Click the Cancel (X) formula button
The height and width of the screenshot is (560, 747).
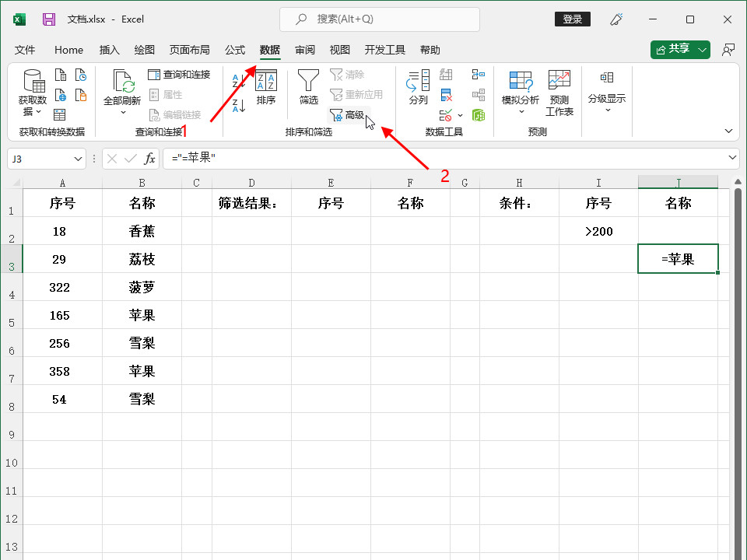coord(112,159)
